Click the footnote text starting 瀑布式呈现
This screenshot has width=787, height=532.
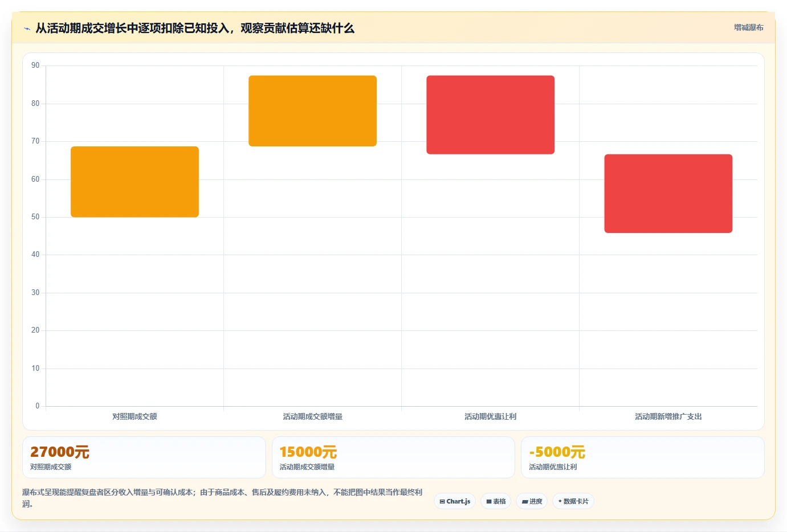222,498
